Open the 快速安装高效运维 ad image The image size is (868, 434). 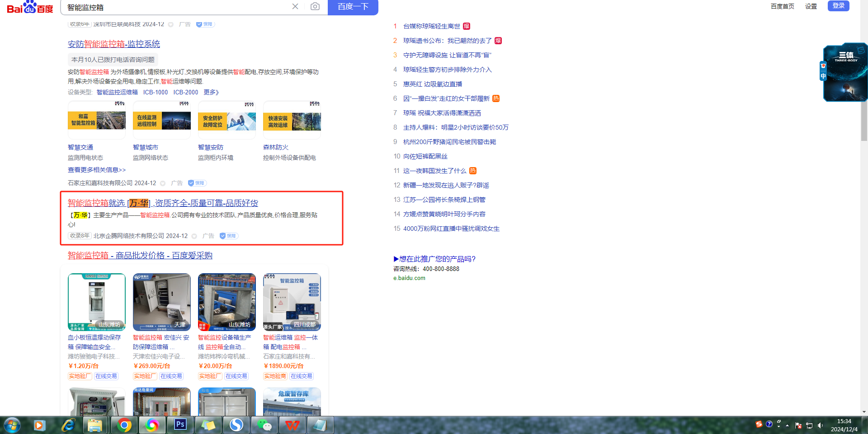click(292, 120)
